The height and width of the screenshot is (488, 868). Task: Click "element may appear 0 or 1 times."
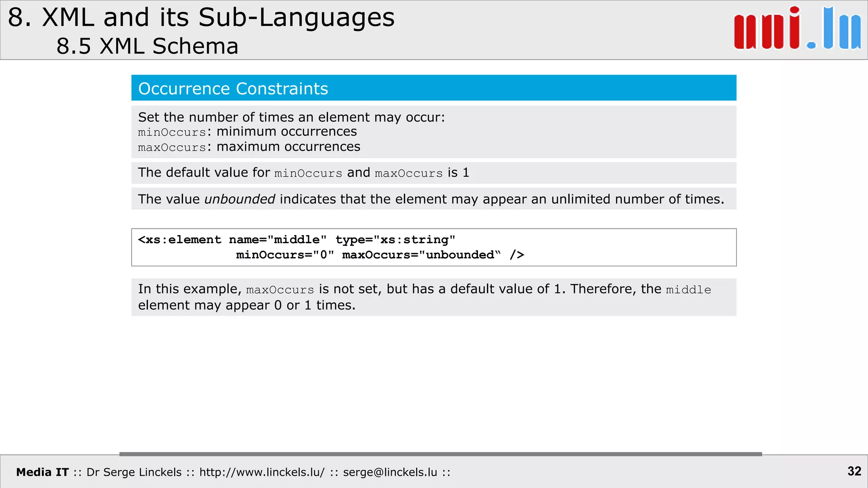[x=247, y=305]
